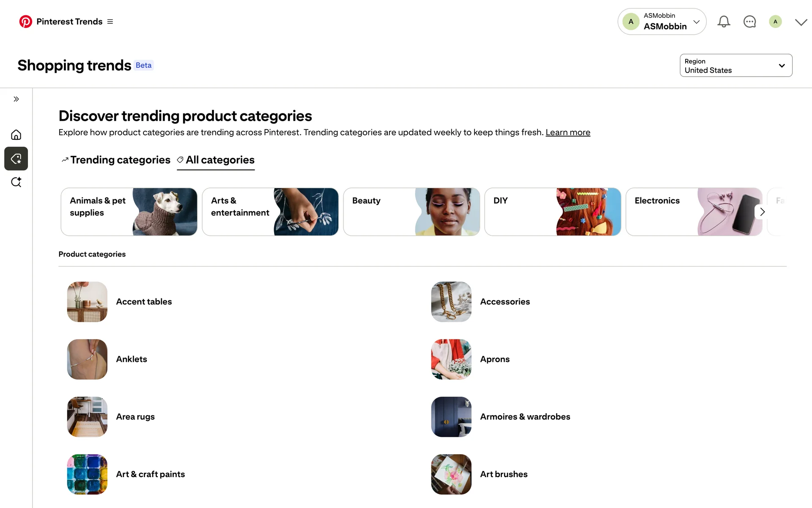Viewport: 812px width, 508px height.
Task: Expand the far-right account options chevron
Action: (x=801, y=22)
